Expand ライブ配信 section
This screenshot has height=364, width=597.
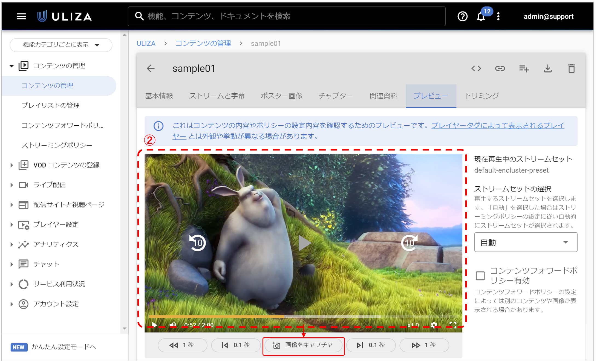11,185
